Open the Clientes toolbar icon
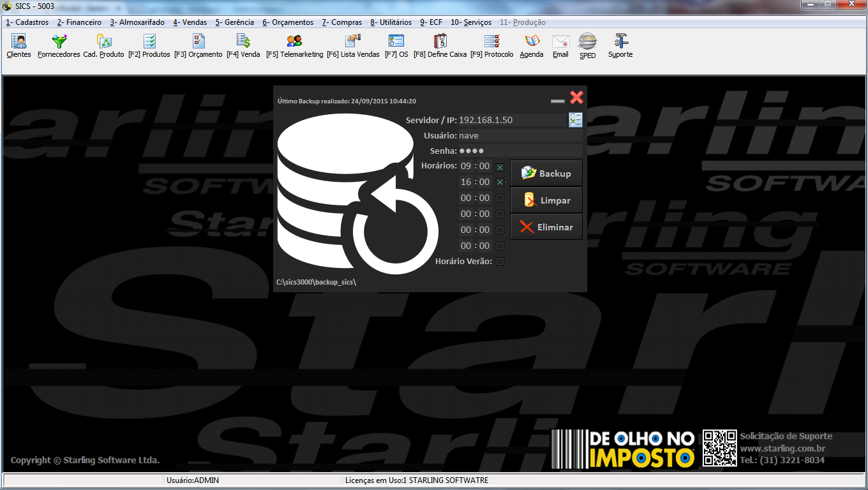Viewport: 868px width, 490px height. [19, 46]
